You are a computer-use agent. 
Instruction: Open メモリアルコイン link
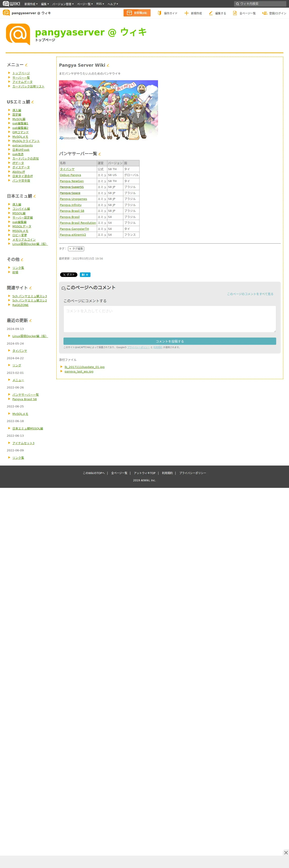[24, 240]
